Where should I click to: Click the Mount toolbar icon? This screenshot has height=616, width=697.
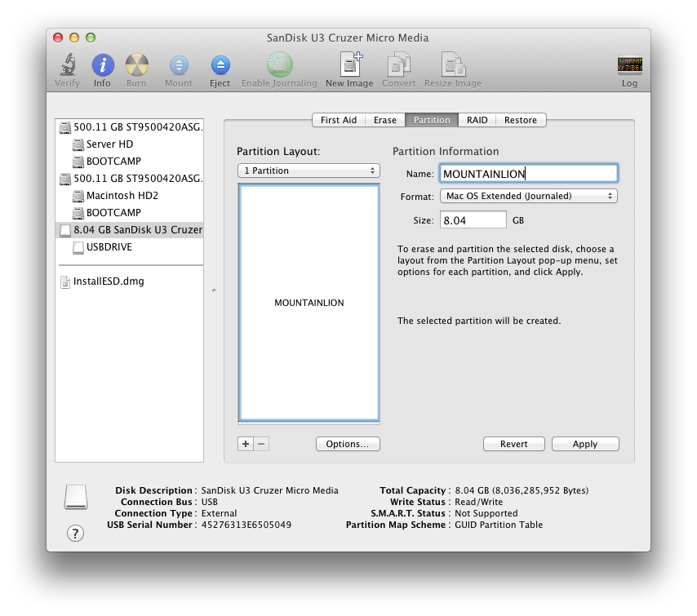click(x=178, y=65)
